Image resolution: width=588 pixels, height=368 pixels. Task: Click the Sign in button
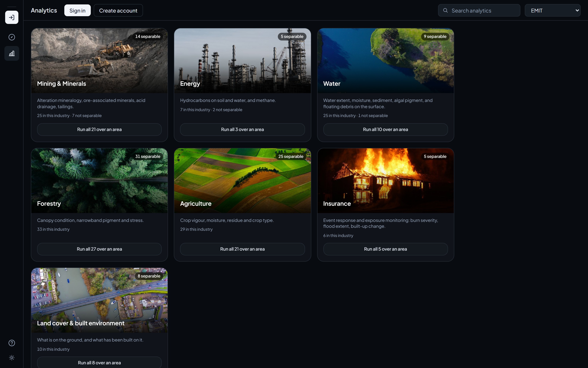point(77,10)
